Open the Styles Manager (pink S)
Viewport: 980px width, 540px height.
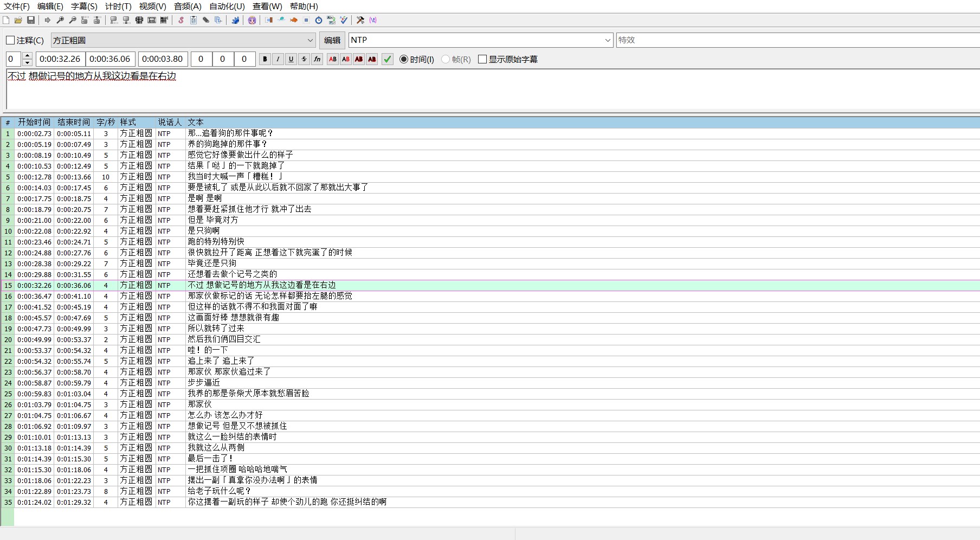(181, 20)
